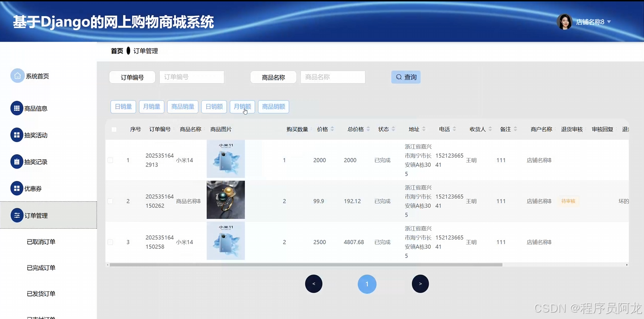This screenshot has width=644, height=319.
Task: Check the row 3 order checkbox
Action: coord(110,242)
